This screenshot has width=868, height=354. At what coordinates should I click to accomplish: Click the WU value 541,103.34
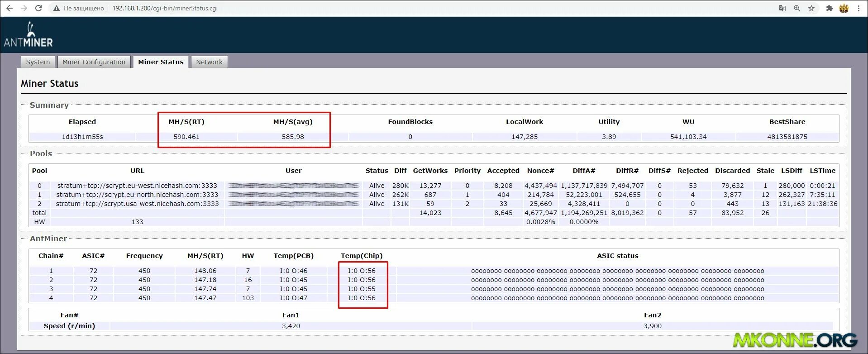(688, 137)
